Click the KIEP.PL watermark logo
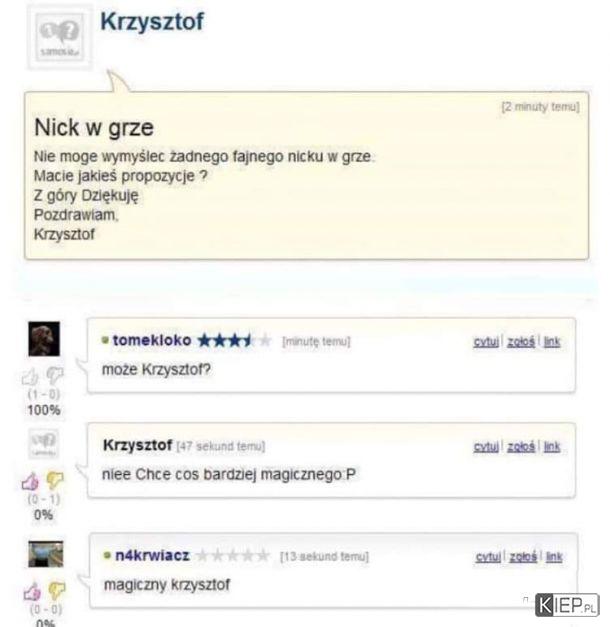 (x=567, y=605)
